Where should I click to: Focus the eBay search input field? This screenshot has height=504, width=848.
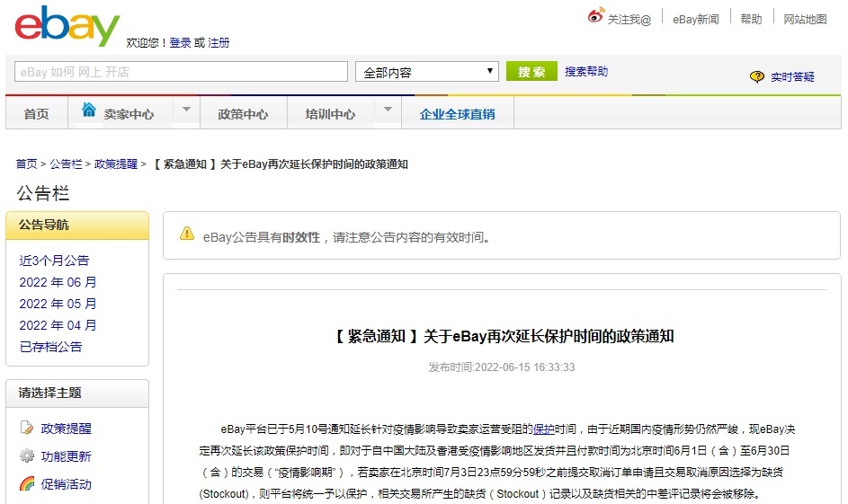(x=181, y=71)
